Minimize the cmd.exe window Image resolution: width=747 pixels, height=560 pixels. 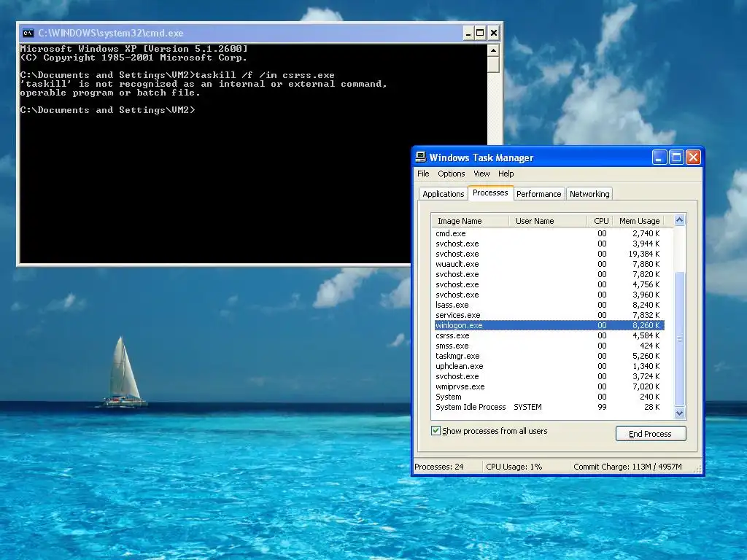pos(468,34)
